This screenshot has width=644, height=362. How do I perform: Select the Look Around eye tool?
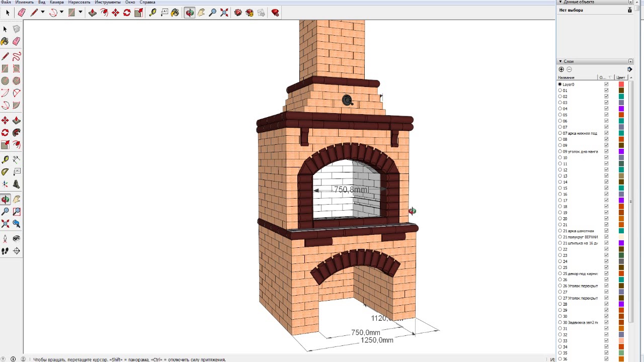coord(17,239)
